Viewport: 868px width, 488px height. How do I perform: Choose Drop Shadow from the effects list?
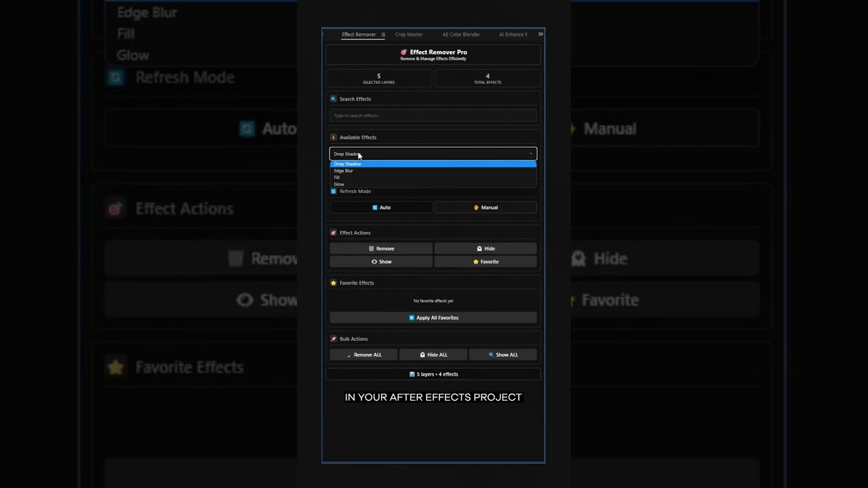(x=433, y=164)
